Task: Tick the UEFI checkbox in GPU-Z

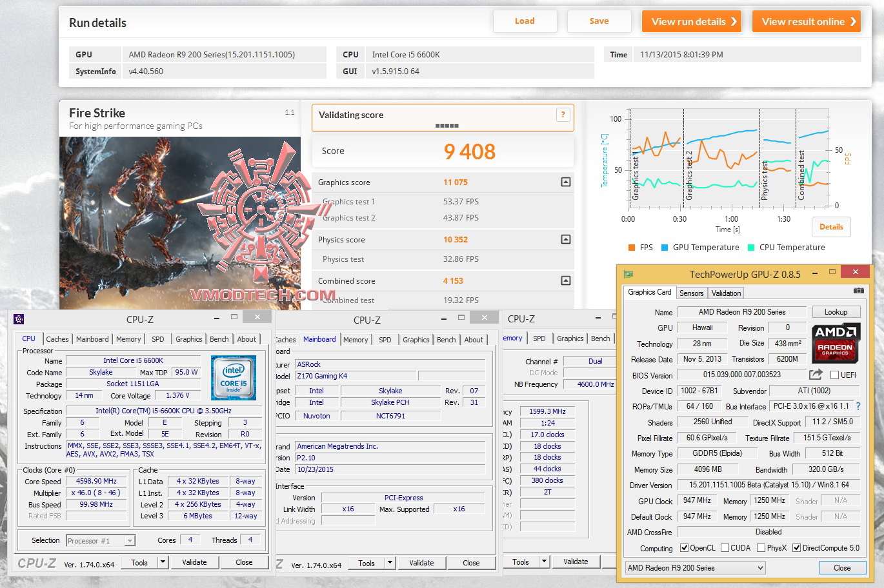Action: pyautogui.click(x=834, y=375)
